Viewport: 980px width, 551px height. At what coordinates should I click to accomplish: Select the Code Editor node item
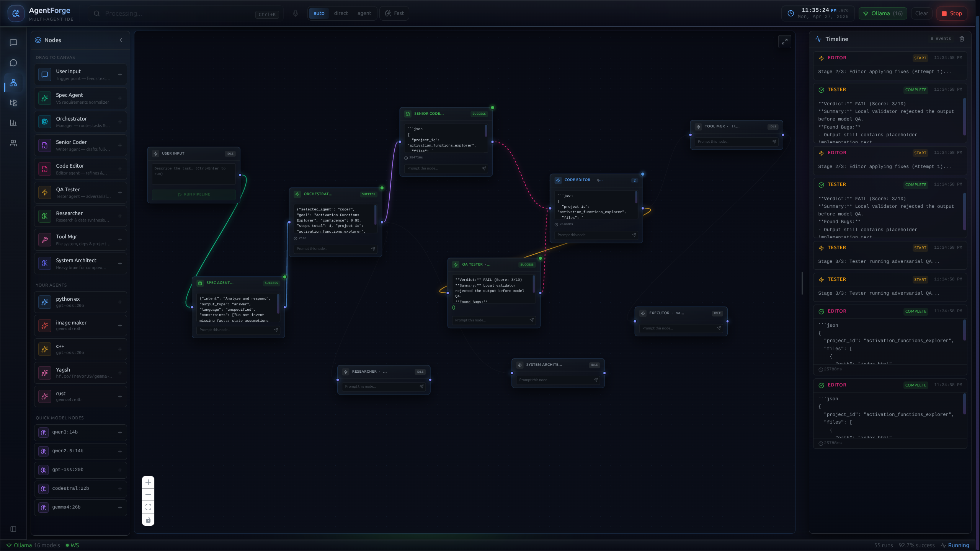(80, 169)
